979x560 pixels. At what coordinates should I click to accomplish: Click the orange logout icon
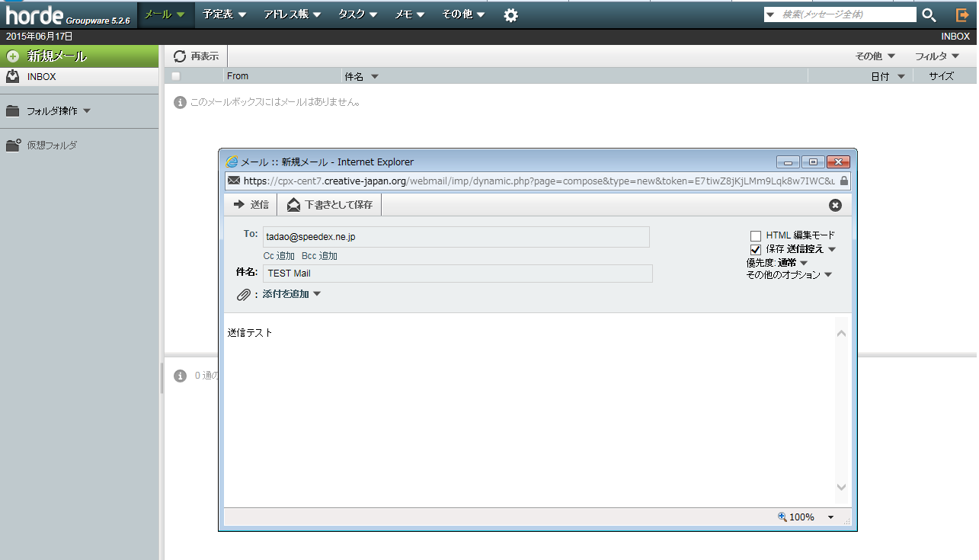(962, 15)
